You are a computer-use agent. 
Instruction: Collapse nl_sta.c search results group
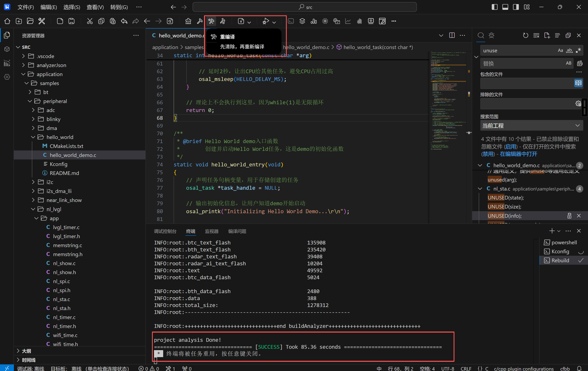click(x=480, y=189)
